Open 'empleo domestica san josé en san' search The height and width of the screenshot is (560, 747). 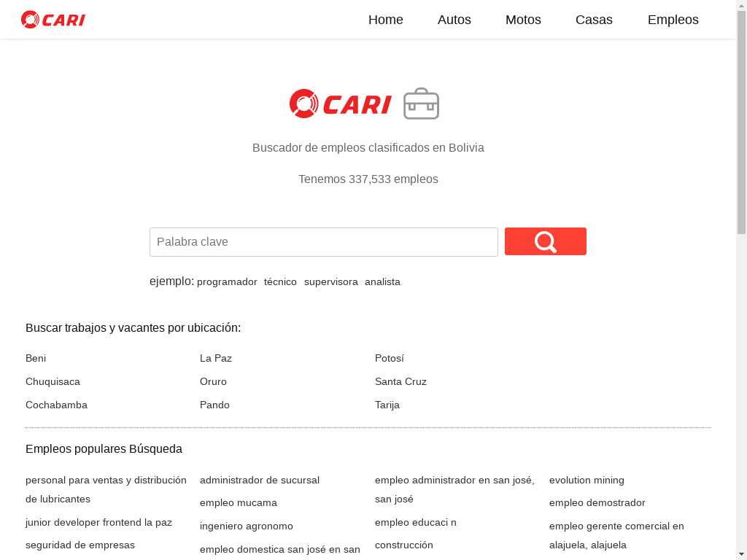point(279,549)
